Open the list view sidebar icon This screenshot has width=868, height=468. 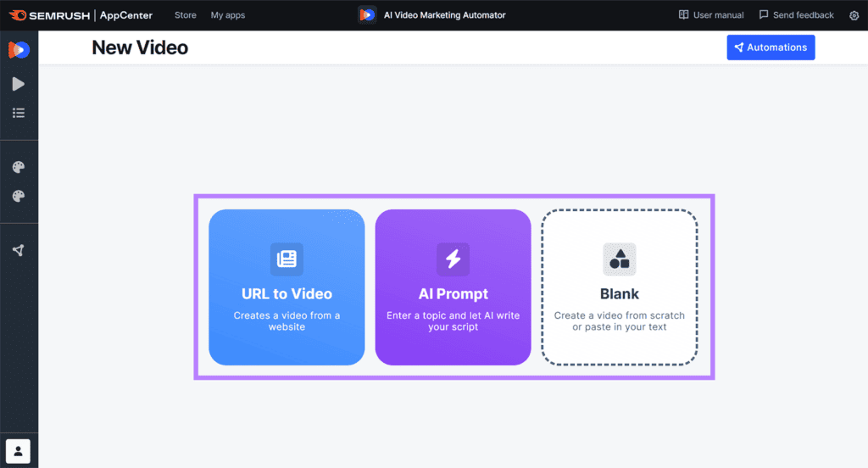19,113
